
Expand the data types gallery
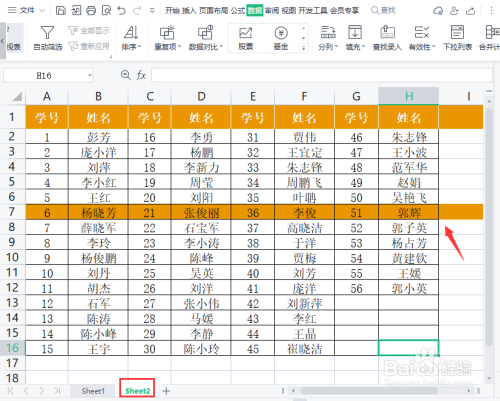[303, 48]
